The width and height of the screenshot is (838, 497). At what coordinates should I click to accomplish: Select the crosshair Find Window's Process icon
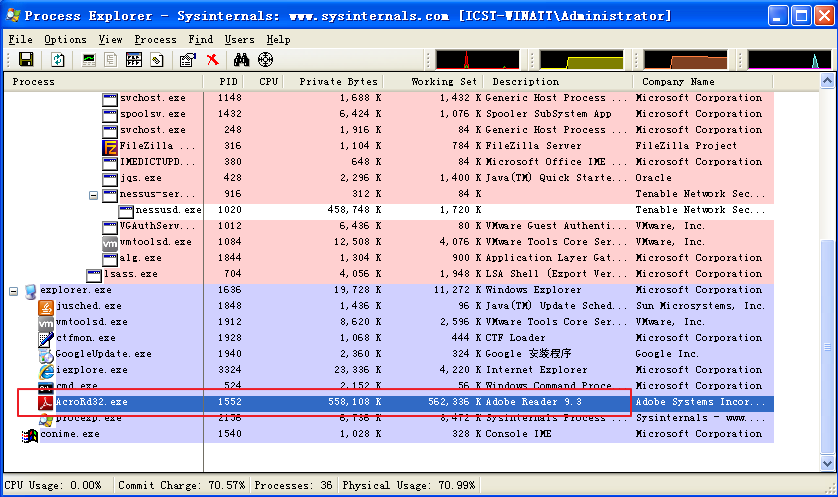click(266, 59)
